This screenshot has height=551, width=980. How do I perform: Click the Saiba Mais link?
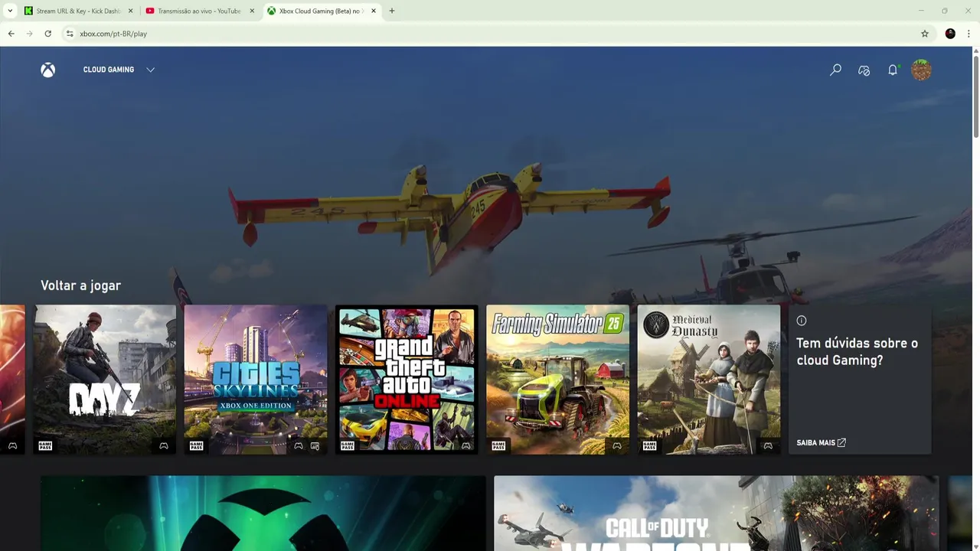pyautogui.click(x=821, y=442)
